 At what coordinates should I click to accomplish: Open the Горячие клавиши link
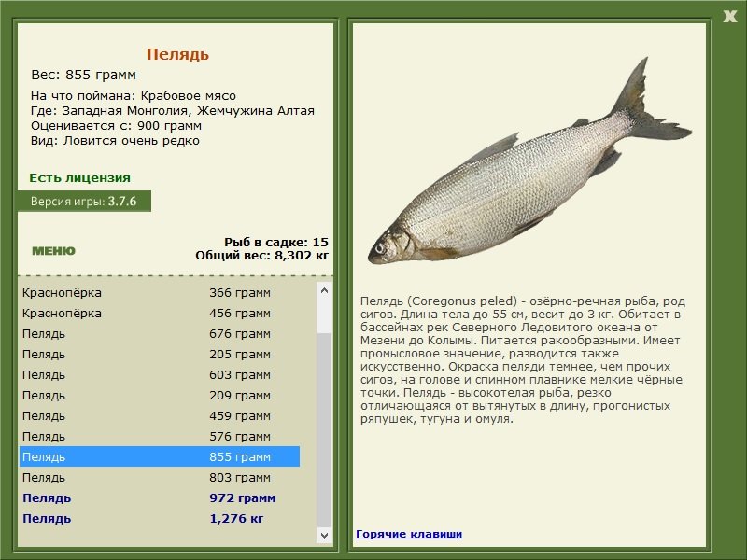[409, 534]
